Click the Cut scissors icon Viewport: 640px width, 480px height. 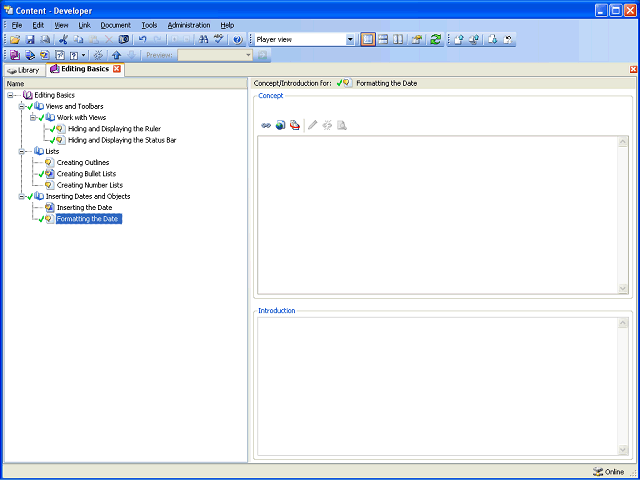click(63, 40)
